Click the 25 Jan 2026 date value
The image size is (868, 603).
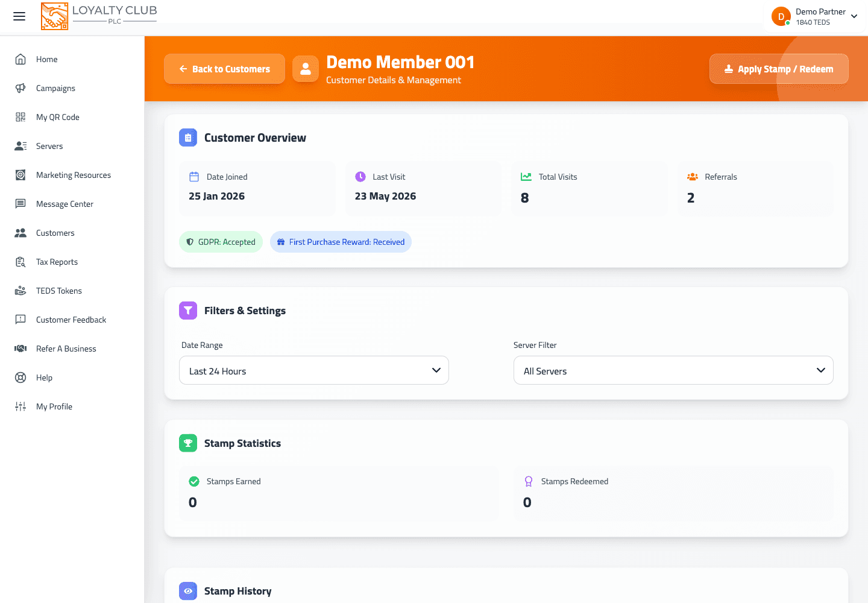click(216, 196)
